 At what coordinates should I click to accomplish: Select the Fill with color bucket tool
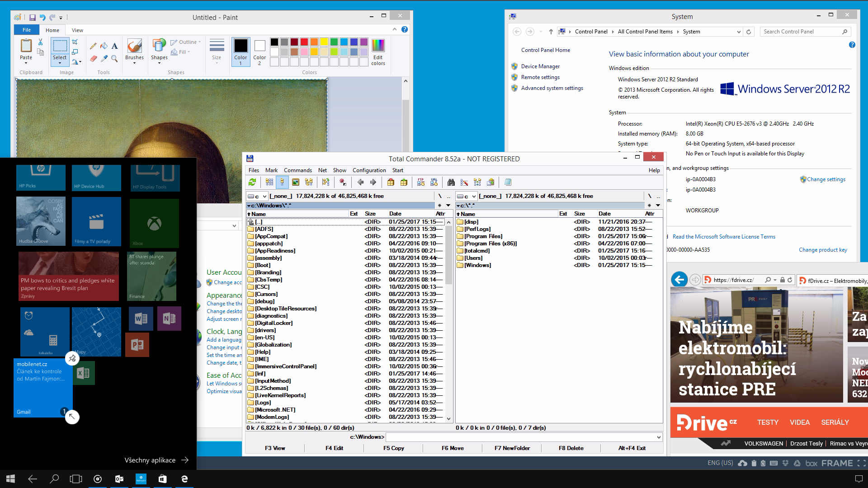point(104,46)
